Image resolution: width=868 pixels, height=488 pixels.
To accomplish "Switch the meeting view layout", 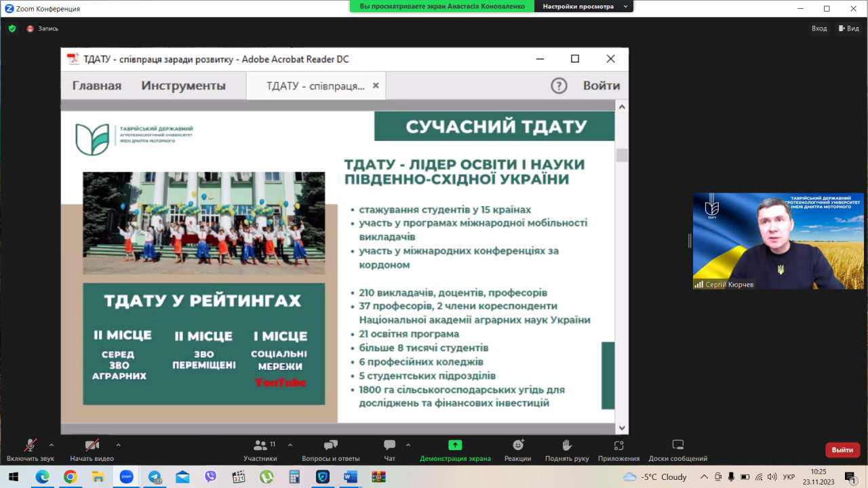I will [x=848, y=28].
